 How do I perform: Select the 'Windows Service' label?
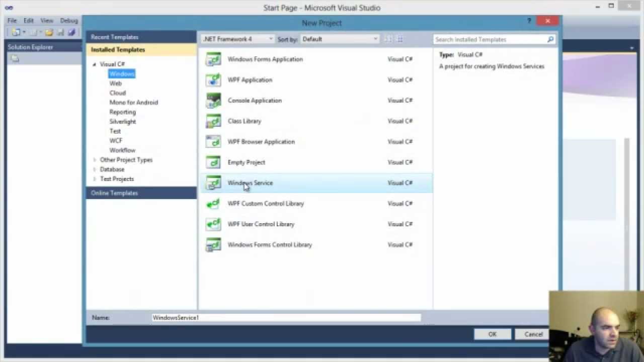point(250,183)
